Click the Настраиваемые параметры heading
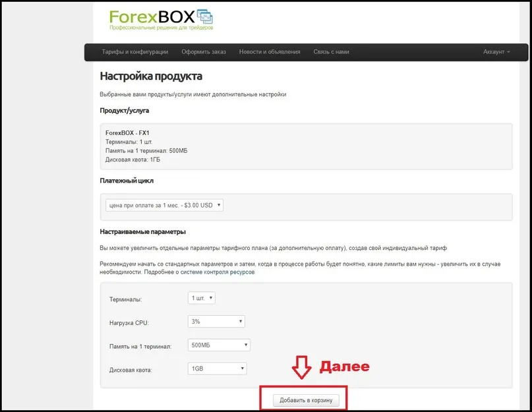Screen dimensions: 532x412 coord(143,232)
